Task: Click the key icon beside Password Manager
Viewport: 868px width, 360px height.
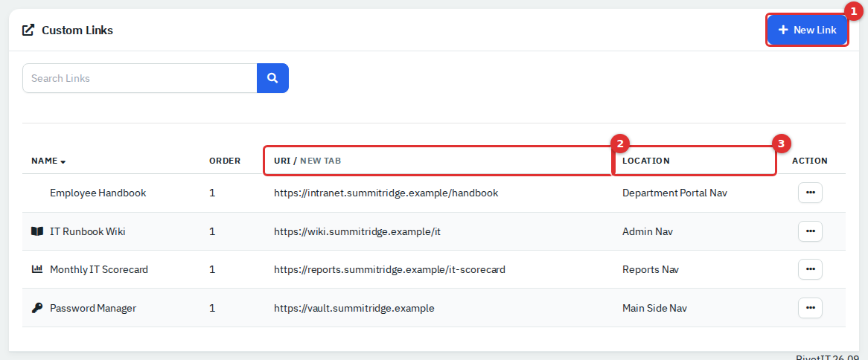Action: pos(36,308)
